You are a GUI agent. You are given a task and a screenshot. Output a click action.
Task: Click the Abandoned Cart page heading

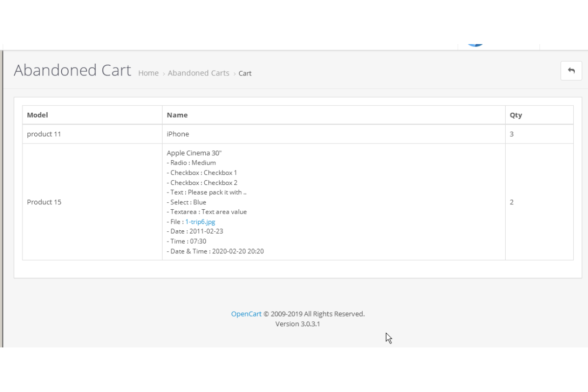[73, 71]
